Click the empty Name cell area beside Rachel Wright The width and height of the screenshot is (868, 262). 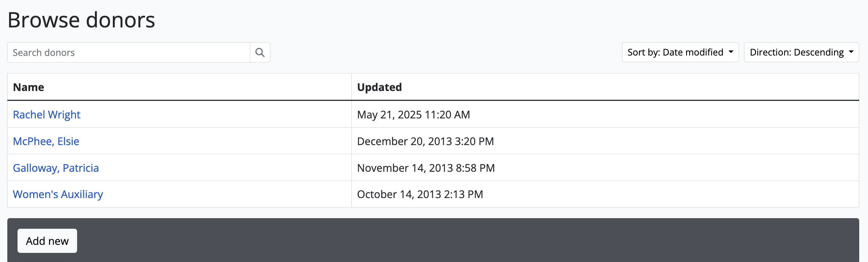coord(219,115)
